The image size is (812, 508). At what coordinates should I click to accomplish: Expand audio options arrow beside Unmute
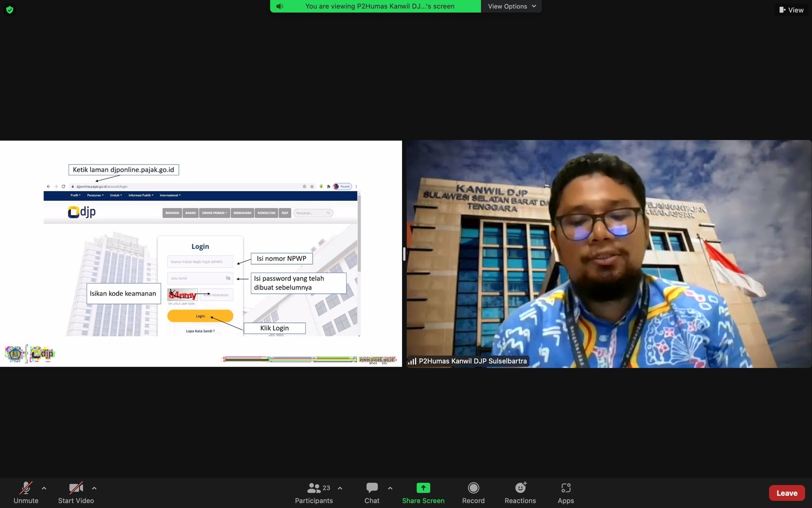tap(44, 488)
